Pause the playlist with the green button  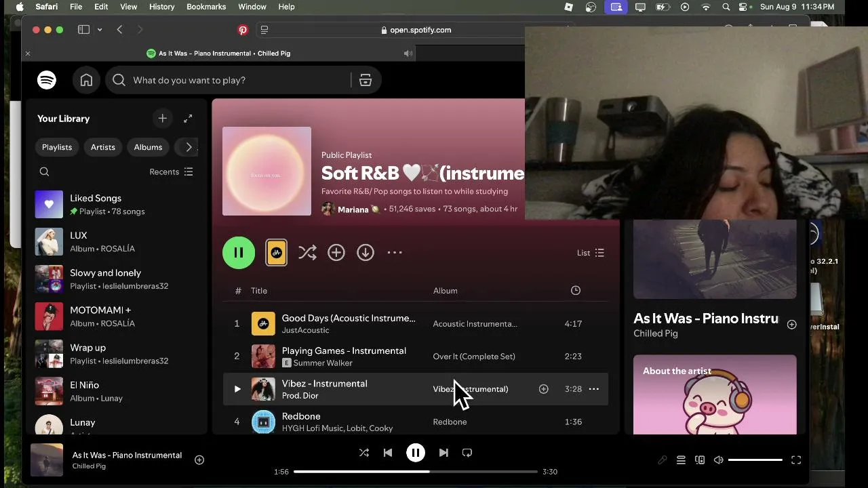[x=239, y=253]
